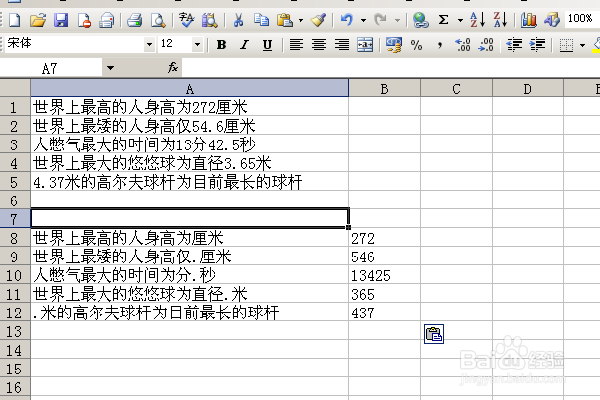The width and height of the screenshot is (600, 400).
Task: Increase cell indent
Action: 537,45
